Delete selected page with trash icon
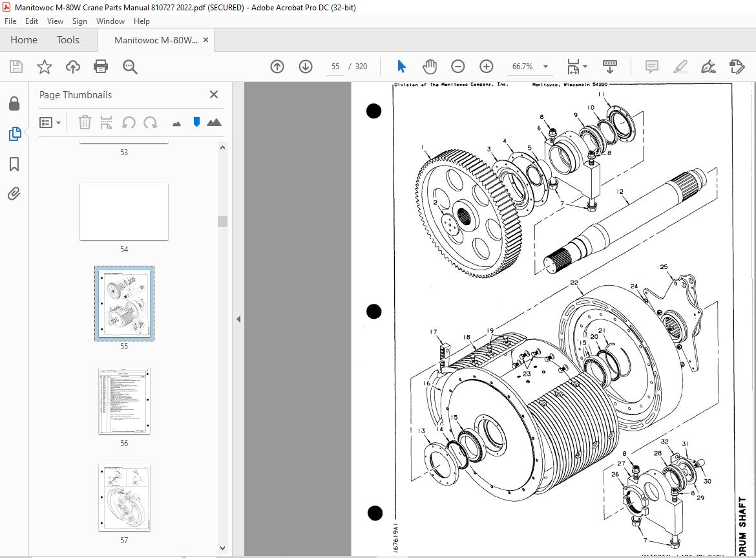The width and height of the screenshot is (756, 558). (85, 122)
